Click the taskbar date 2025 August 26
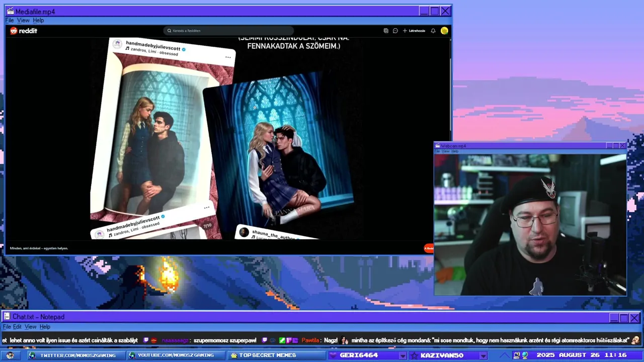The height and width of the screenshot is (362, 644). coord(568,355)
